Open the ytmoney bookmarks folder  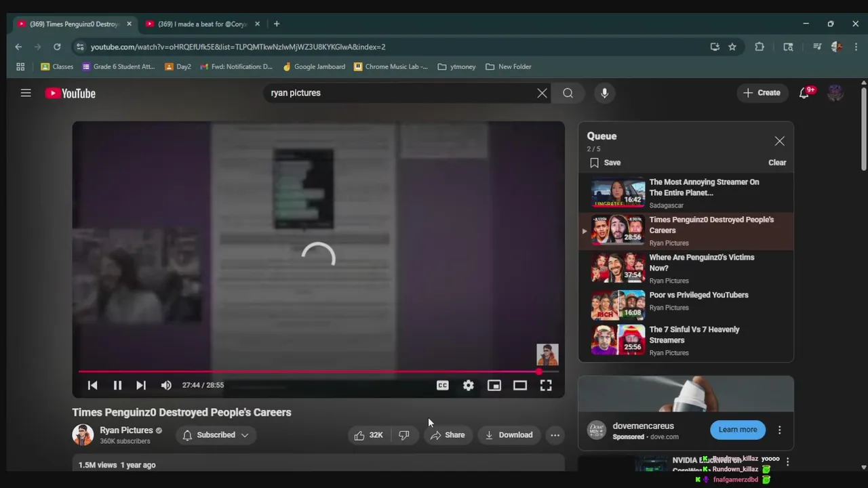pyautogui.click(x=456, y=66)
